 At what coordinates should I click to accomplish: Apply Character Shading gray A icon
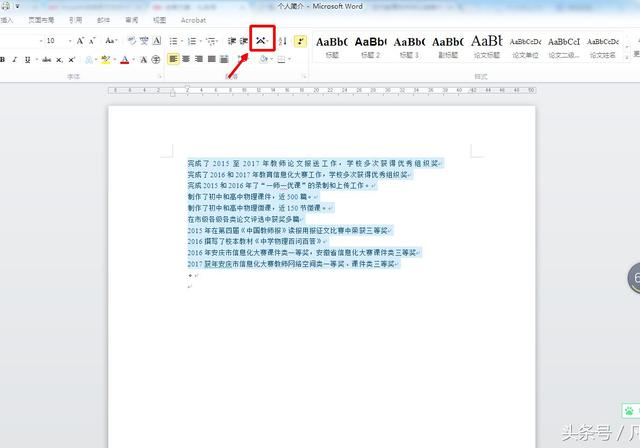pos(143,60)
